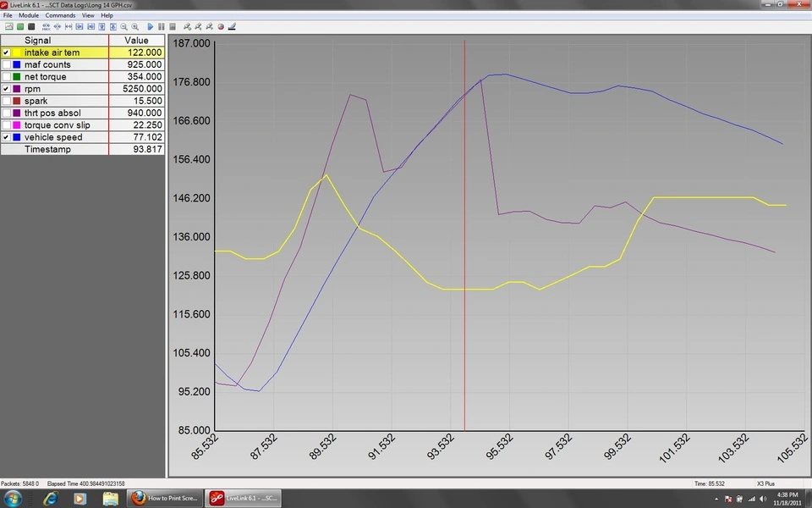Click the 187.000 top Y-axis label
Viewport: 812px width, 508px height.
point(191,43)
